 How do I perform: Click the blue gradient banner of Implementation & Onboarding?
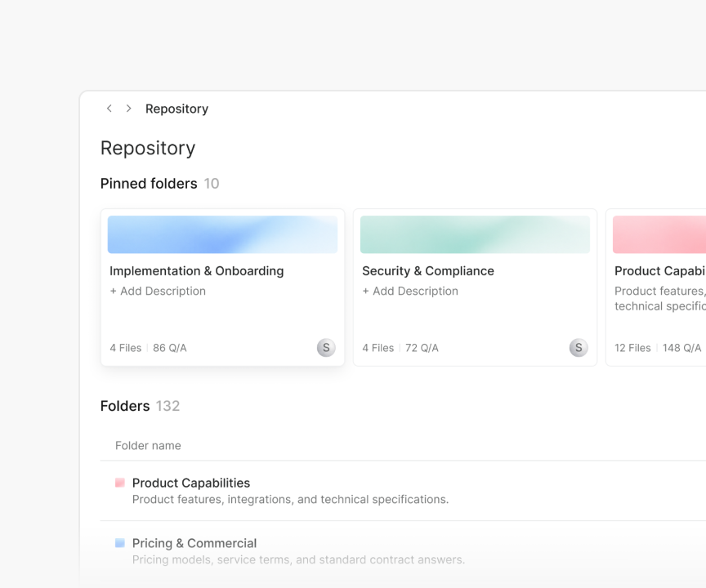point(222,234)
